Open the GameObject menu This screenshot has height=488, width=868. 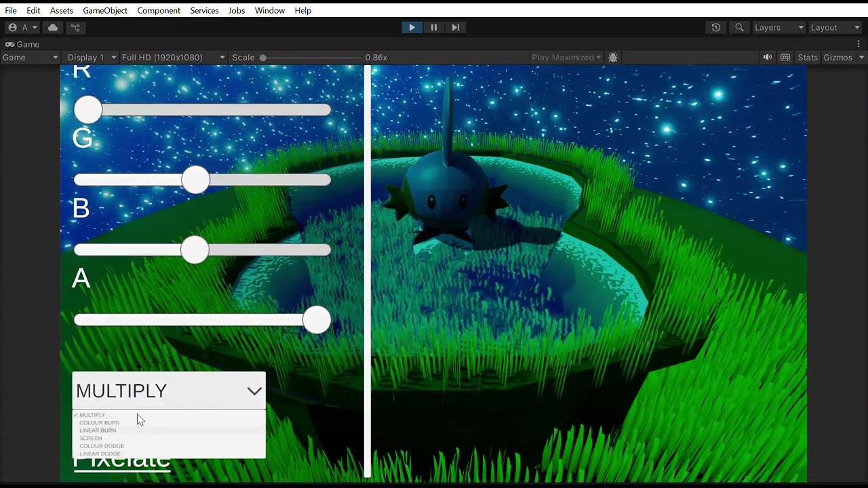(x=105, y=10)
